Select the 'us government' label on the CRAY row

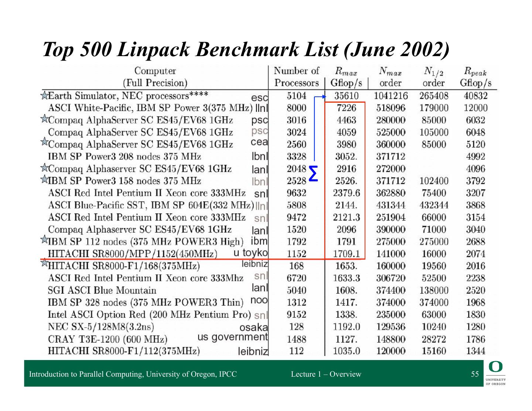pyautogui.click(x=232, y=337)
